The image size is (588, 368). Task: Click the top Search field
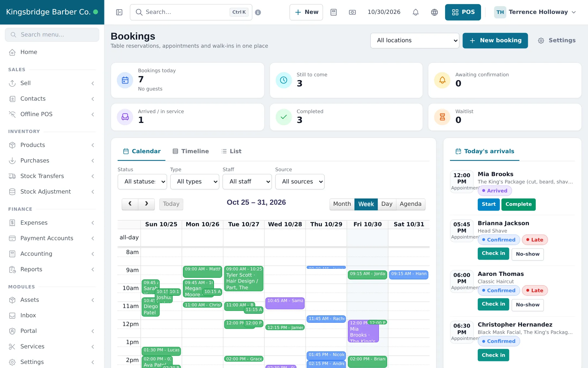click(x=191, y=12)
